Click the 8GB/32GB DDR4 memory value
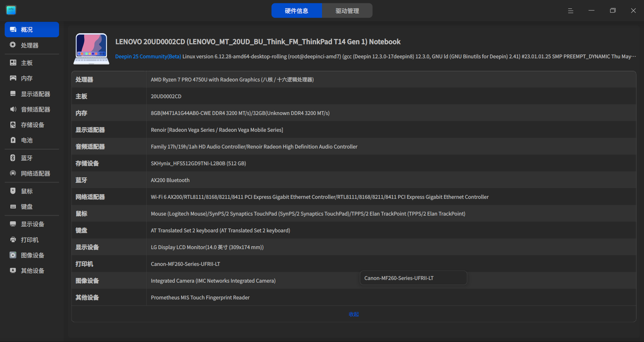644x342 pixels. pyautogui.click(x=240, y=113)
